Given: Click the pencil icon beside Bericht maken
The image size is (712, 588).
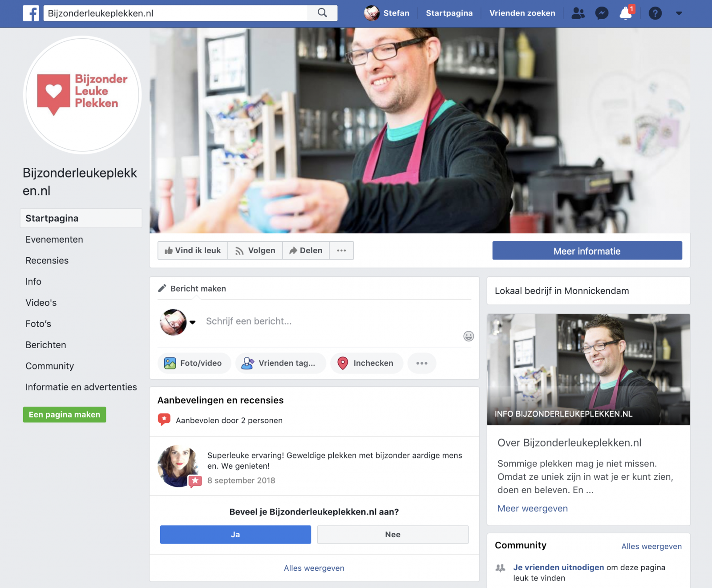Looking at the screenshot, I should coord(162,288).
